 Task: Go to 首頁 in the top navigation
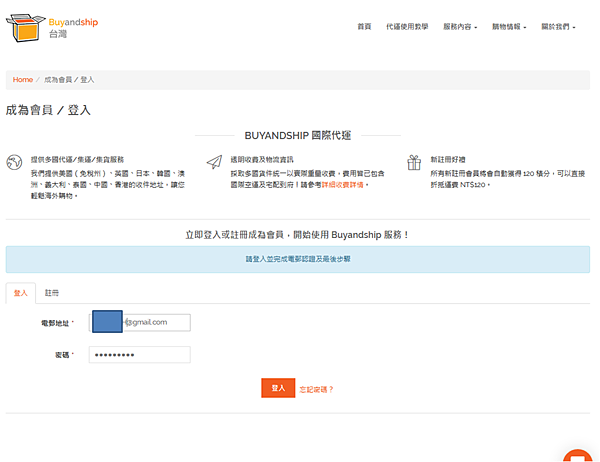click(x=364, y=26)
